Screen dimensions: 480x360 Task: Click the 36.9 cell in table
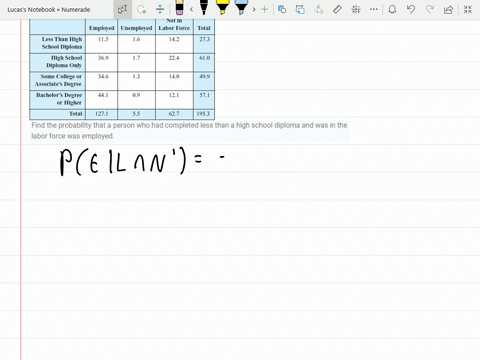[x=103, y=58]
